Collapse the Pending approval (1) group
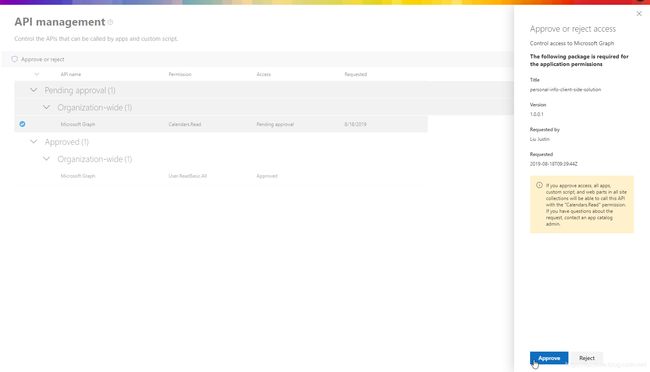This screenshot has width=650, height=372. 34,90
